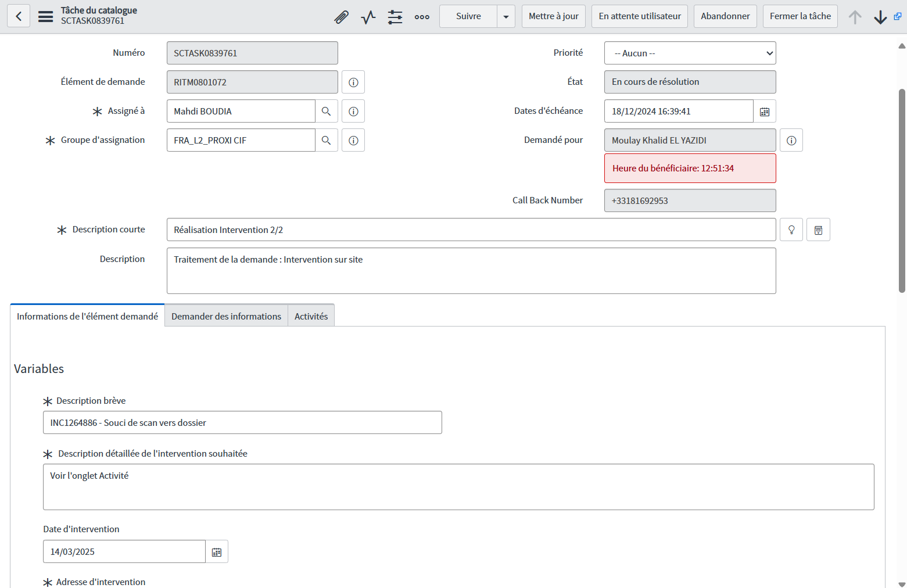Open calendar picker for Date d'intervention
Image resolution: width=907 pixels, height=588 pixels.
217,551
